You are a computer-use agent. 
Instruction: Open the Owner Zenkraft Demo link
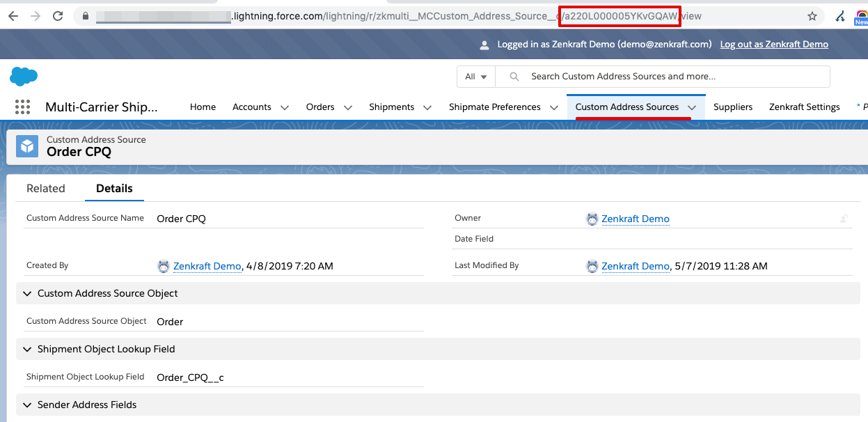tap(636, 219)
